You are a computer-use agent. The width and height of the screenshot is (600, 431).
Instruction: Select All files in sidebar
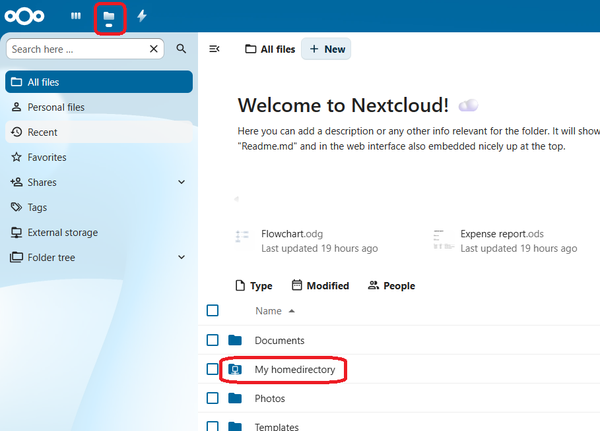99,82
